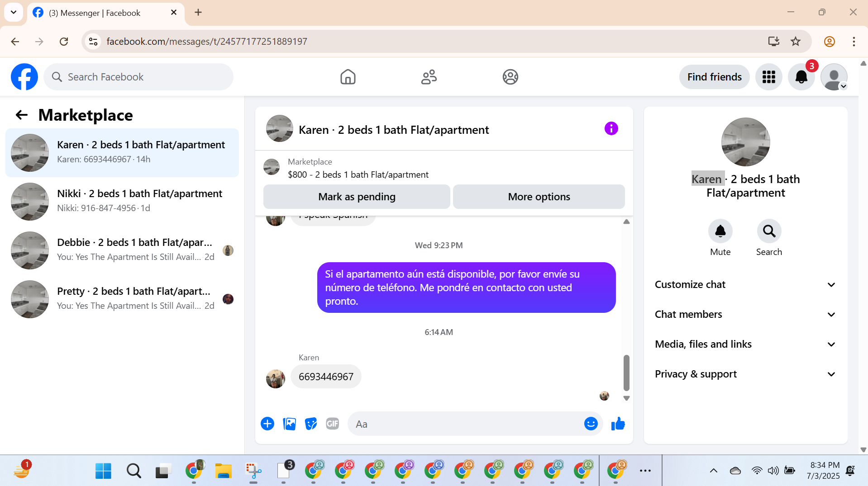Open the purple conversation information icon
Screen dimensions: 868x486
tap(611, 128)
